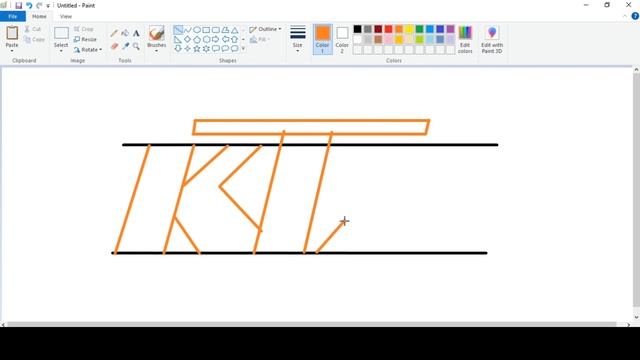Select the Eraser tool
Screen dimensions: 640x360
114,46
